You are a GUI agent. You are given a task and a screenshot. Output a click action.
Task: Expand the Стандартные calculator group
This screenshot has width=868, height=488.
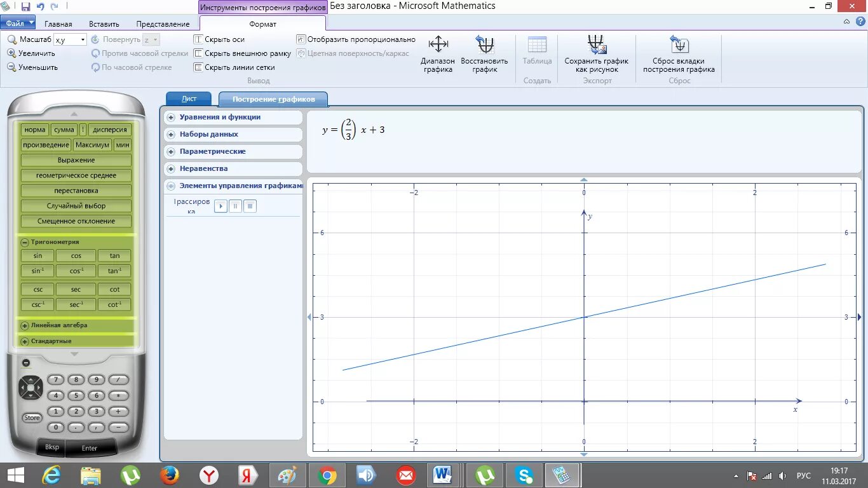pyautogui.click(x=25, y=341)
